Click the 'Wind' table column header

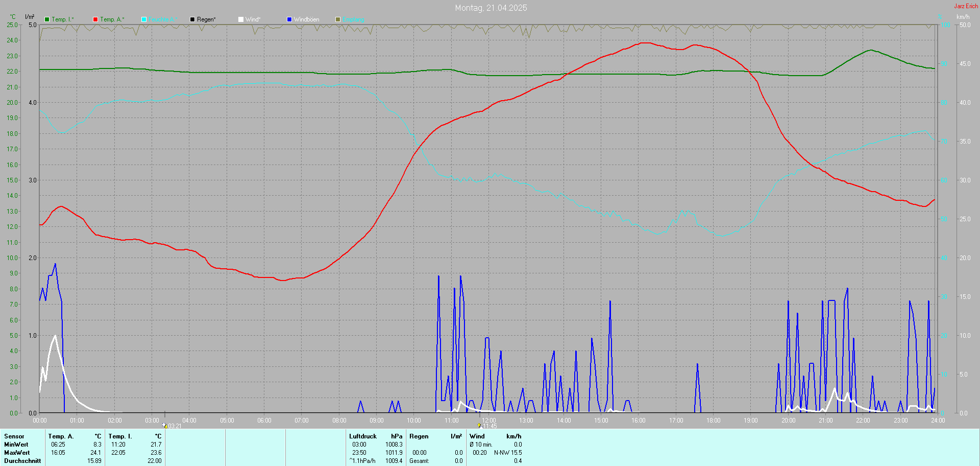point(477,436)
